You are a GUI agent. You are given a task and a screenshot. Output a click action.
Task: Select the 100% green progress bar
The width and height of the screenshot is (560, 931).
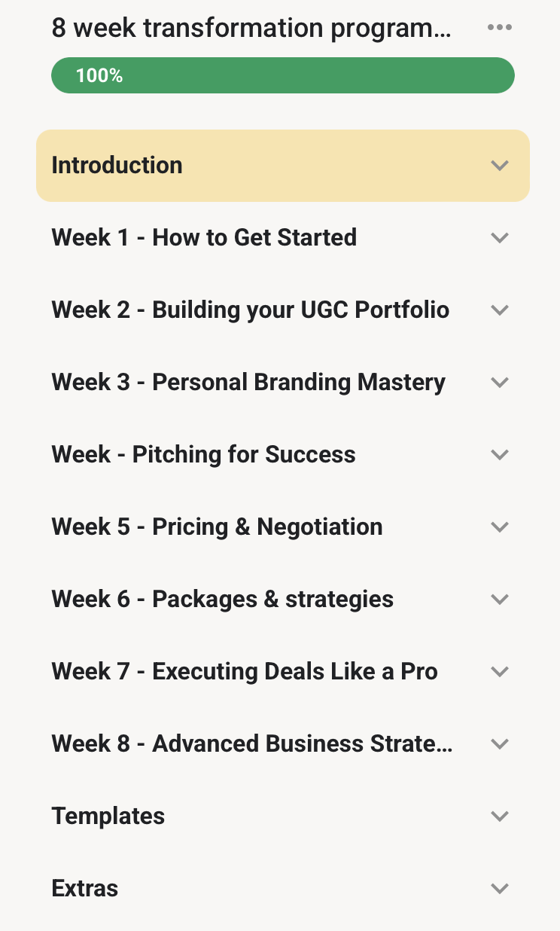(x=283, y=75)
